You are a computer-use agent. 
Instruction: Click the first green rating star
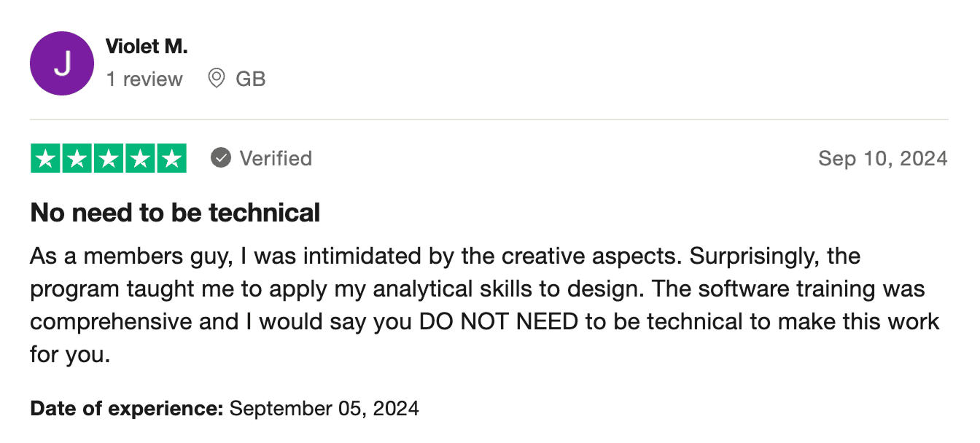tap(46, 159)
